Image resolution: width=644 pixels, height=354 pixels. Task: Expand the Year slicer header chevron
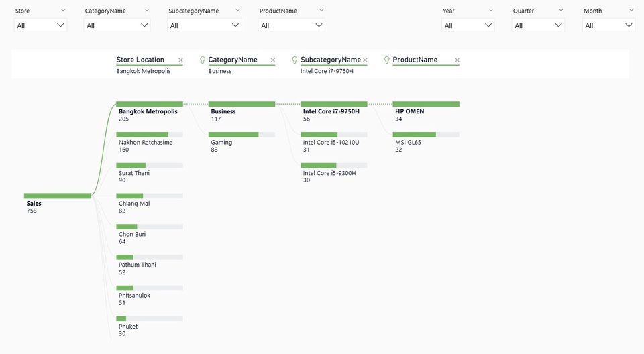click(491, 10)
